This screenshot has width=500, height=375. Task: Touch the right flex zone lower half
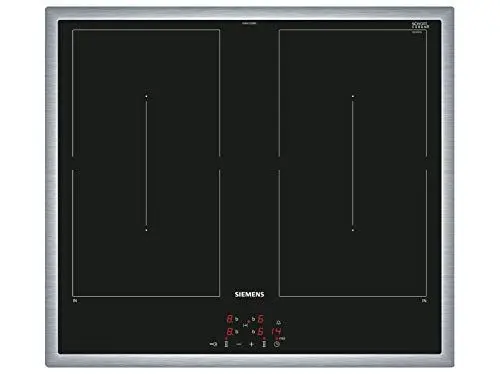pyautogui.click(x=353, y=233)
